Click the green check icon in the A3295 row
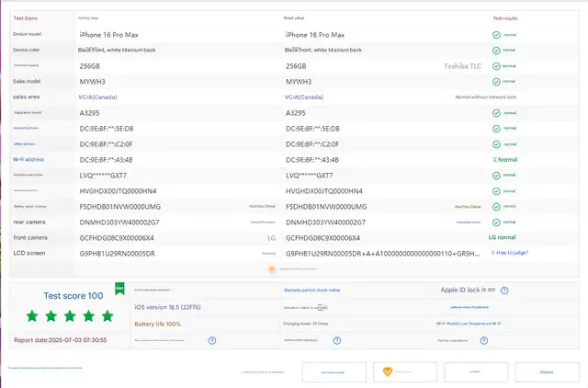The width and height of the screenshot is (588, 388). point(496,113)
